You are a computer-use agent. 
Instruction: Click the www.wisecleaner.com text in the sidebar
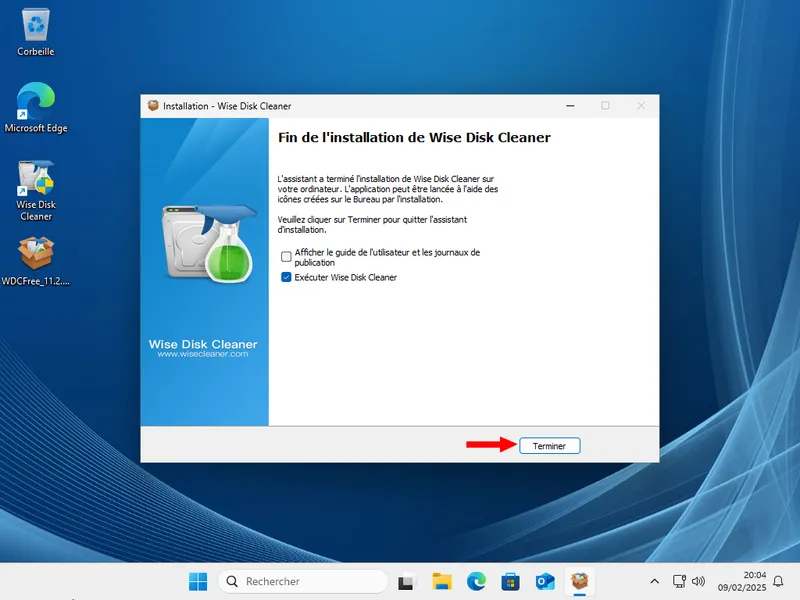[x=203, y=354]
